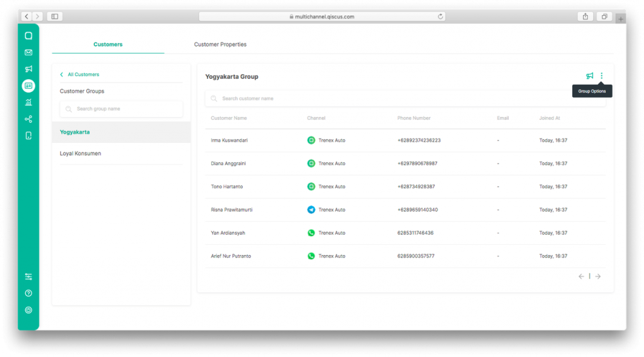Click phone number 6285311746436
644x357 pixels.
[415, 233]
